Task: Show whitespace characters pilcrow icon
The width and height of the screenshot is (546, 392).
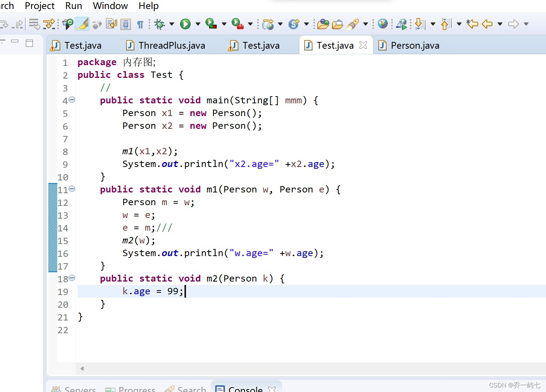Action: click(140, 25)
